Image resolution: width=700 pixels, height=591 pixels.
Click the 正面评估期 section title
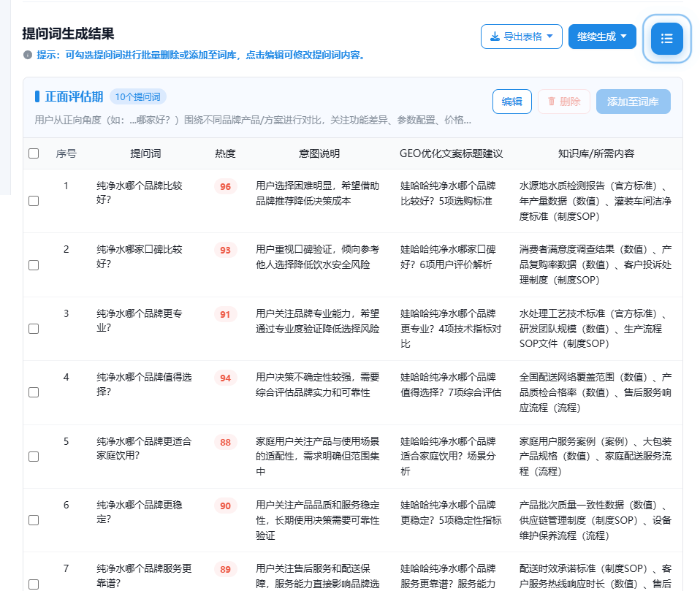(x=74, y=96)
